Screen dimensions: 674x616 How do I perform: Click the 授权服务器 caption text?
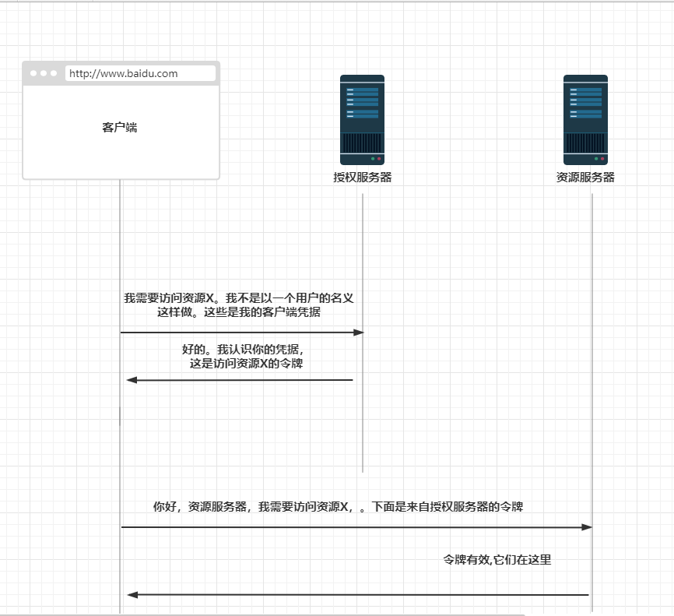pyautogui.click(x=363, y=178)
